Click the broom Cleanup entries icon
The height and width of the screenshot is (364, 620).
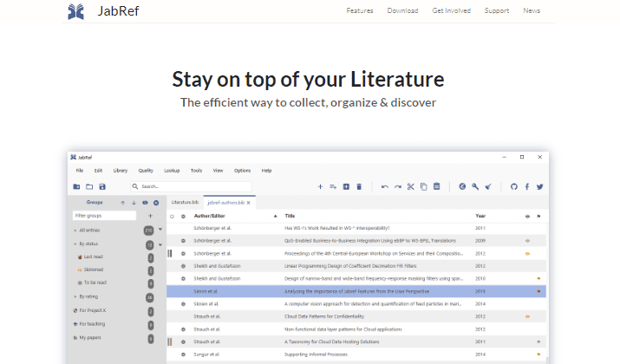(x=488, y=186)
